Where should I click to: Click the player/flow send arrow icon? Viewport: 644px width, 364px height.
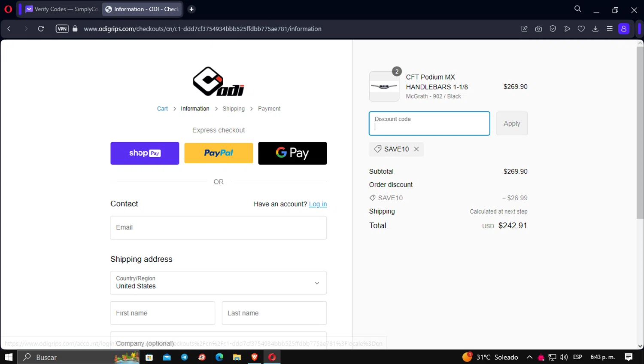click(x=567, y=29)
